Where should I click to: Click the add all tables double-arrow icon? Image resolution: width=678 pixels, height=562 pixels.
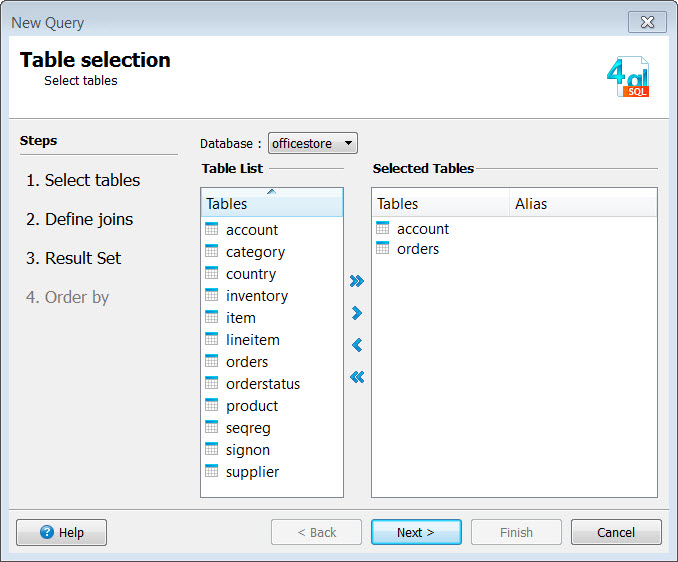(x=357, y=281)
